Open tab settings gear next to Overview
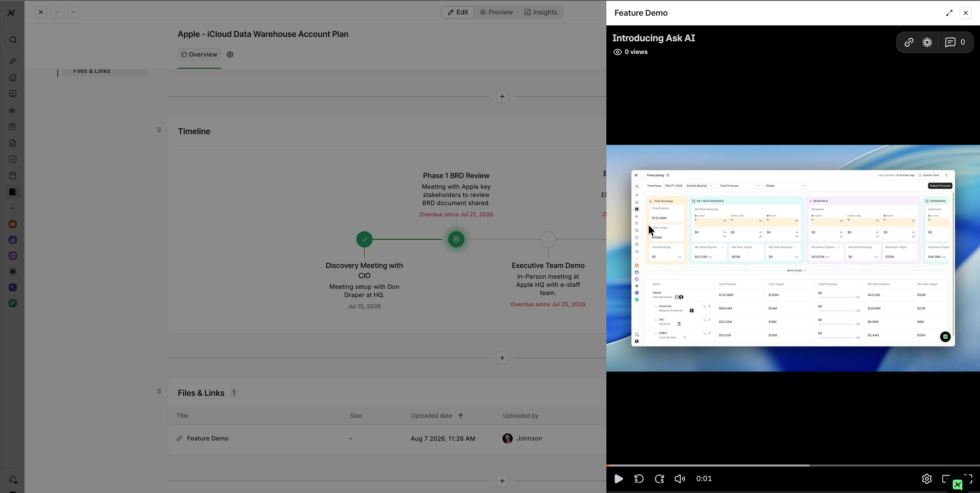 (230, 55)
